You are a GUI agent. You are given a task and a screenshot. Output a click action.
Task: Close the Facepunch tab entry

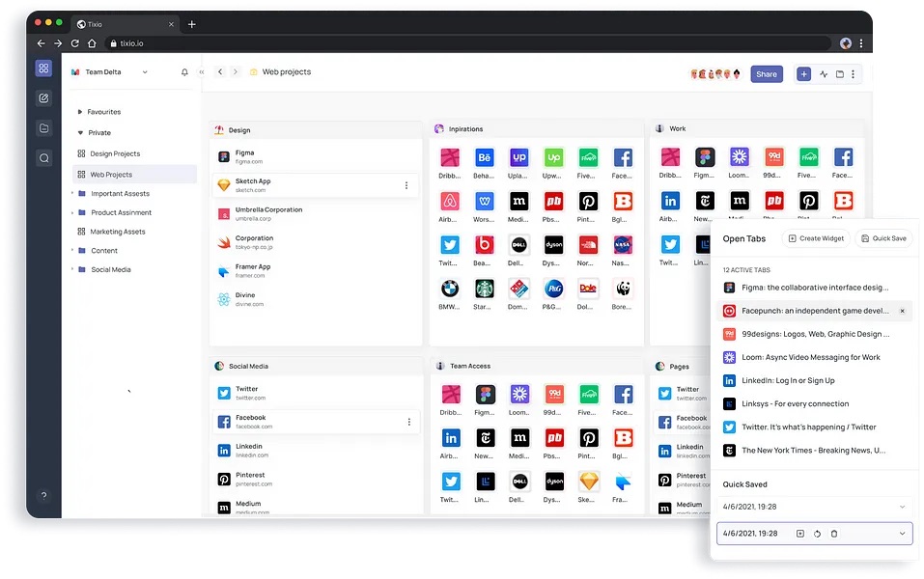[902, 311]
